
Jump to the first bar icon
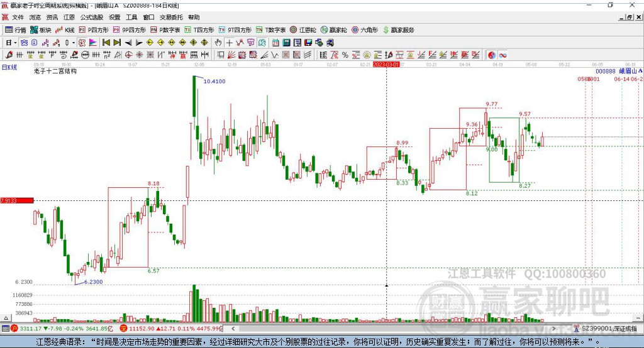(x=106, y=43)
